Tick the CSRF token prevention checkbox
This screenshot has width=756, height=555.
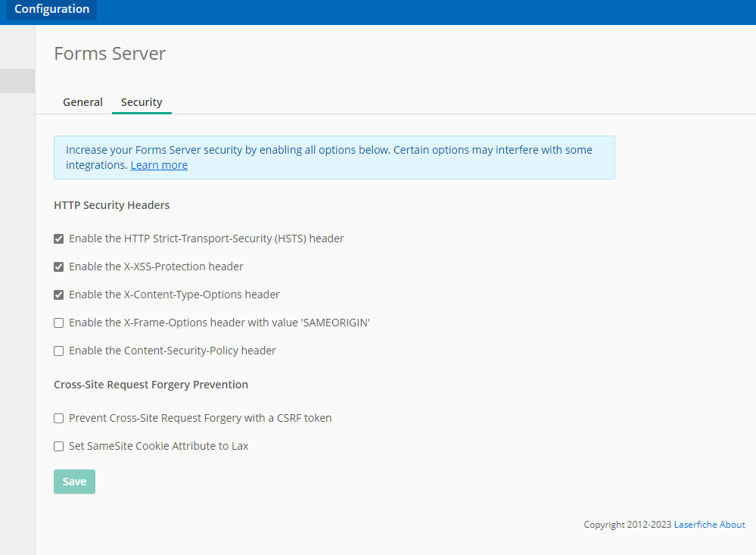[x=59, y=419]
